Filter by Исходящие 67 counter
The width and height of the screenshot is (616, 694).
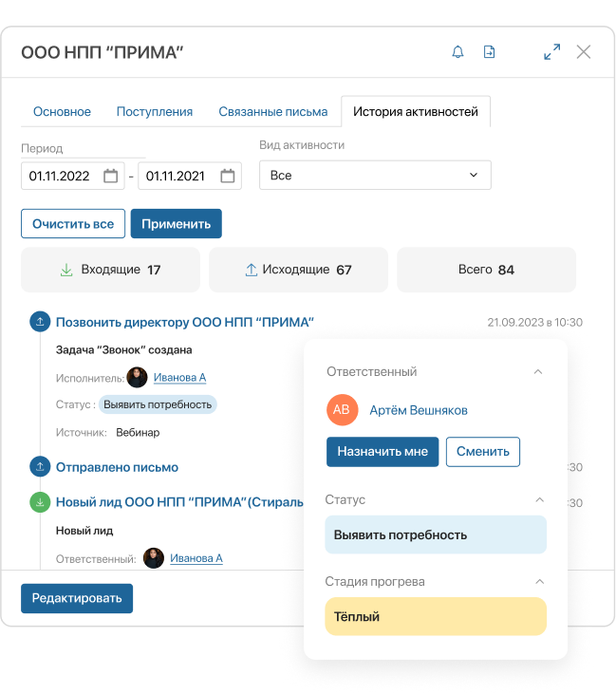coord(299,270)
